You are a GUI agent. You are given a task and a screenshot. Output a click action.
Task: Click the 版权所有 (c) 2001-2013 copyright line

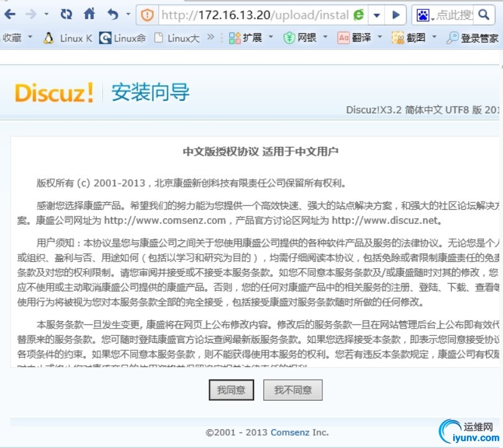(x=192, y=183)
